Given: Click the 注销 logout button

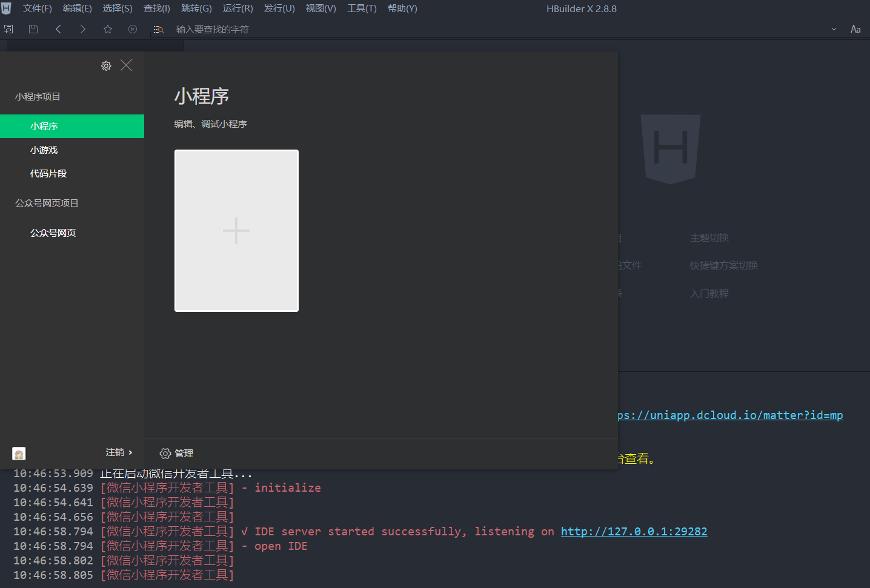Looking at the screenshot, I should click(119, 452).
